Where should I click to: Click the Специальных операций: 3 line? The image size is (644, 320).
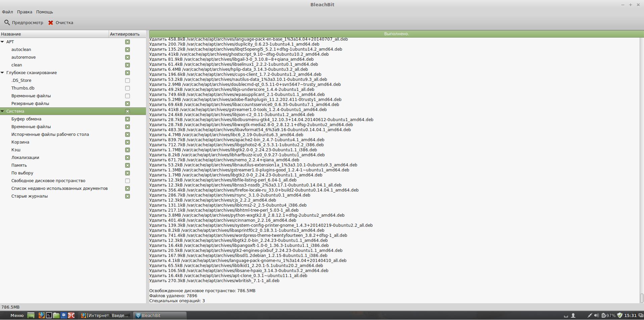177,301
